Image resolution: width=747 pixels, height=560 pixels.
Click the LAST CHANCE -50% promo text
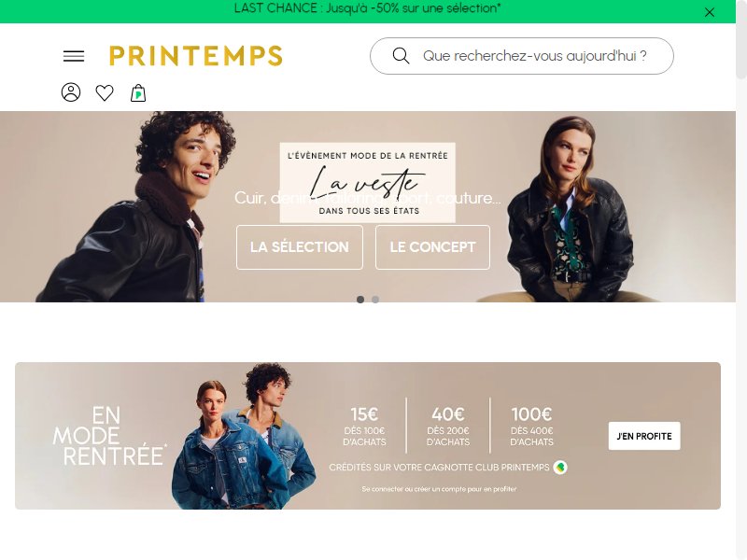click(367, 8)
